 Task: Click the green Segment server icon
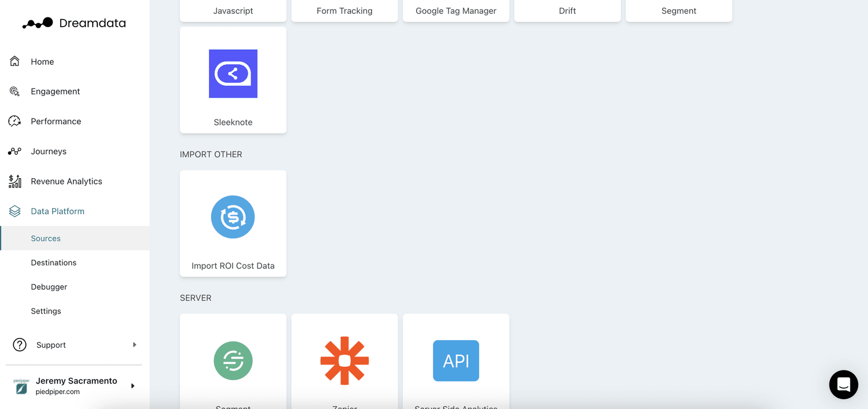point(233,360)
